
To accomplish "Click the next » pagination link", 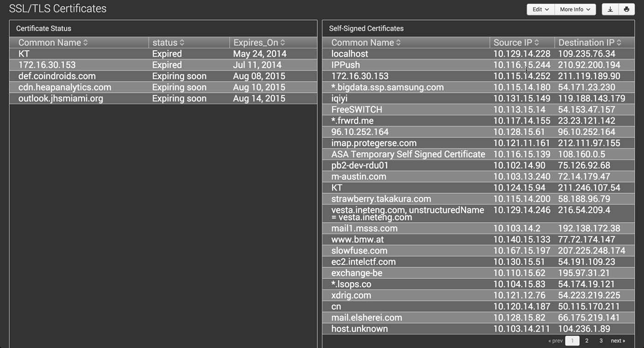I will [x=618, y=341].
